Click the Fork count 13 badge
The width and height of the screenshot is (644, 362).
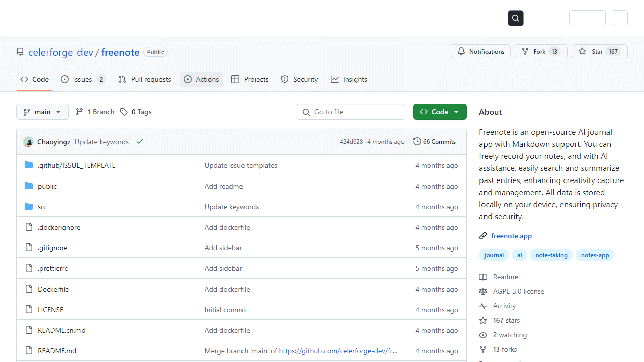tap(554, 51)
